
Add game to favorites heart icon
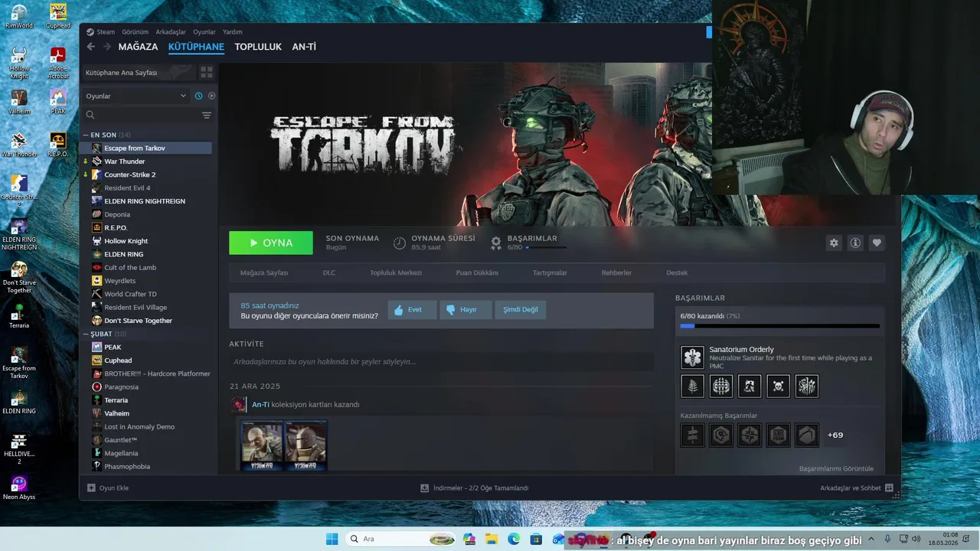click(x=877, y=243)
